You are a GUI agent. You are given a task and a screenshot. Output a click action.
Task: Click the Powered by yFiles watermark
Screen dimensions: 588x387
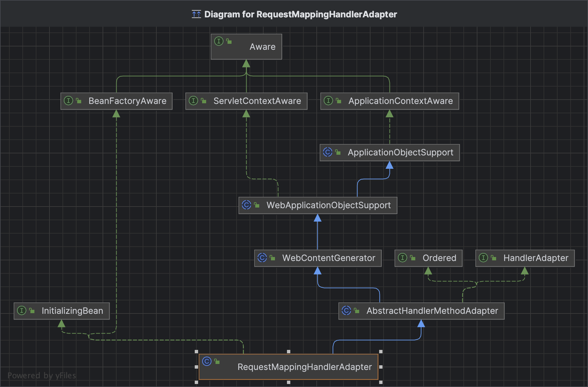42,376
